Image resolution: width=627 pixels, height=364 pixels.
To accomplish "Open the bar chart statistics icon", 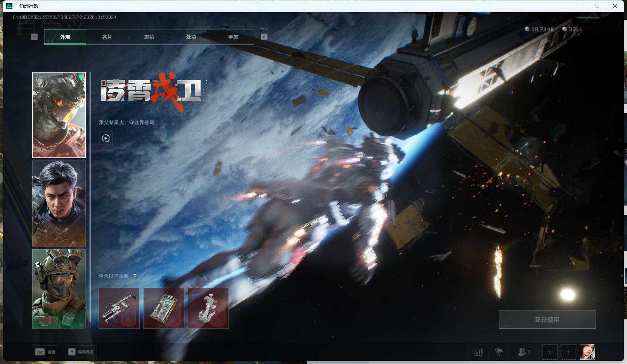I will click(479, 352).
